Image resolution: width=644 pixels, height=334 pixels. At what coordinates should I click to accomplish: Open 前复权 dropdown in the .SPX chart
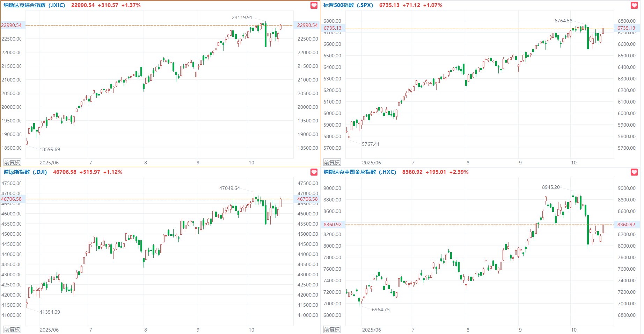coord(332,162)
